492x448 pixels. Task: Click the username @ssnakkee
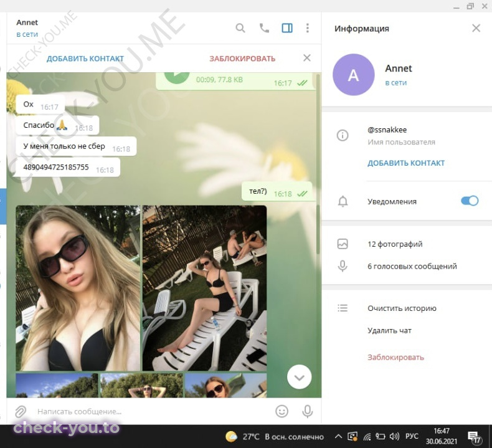387,130
